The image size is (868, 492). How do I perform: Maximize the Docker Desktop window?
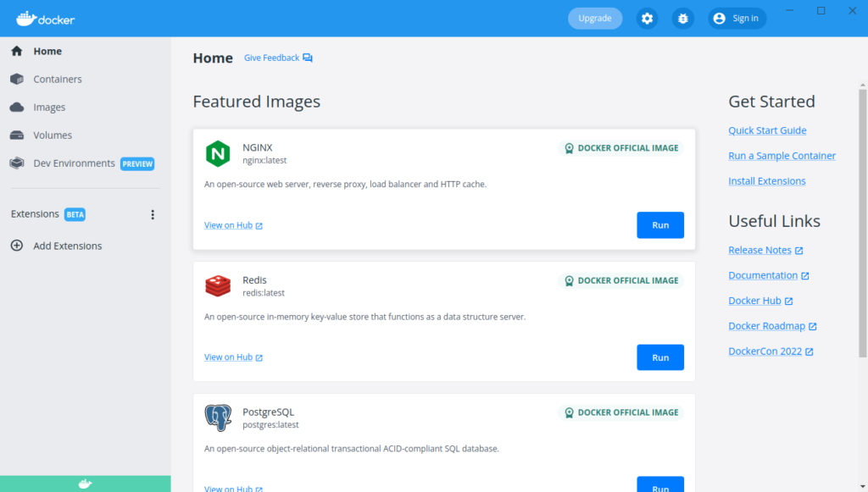pos(821,10)
